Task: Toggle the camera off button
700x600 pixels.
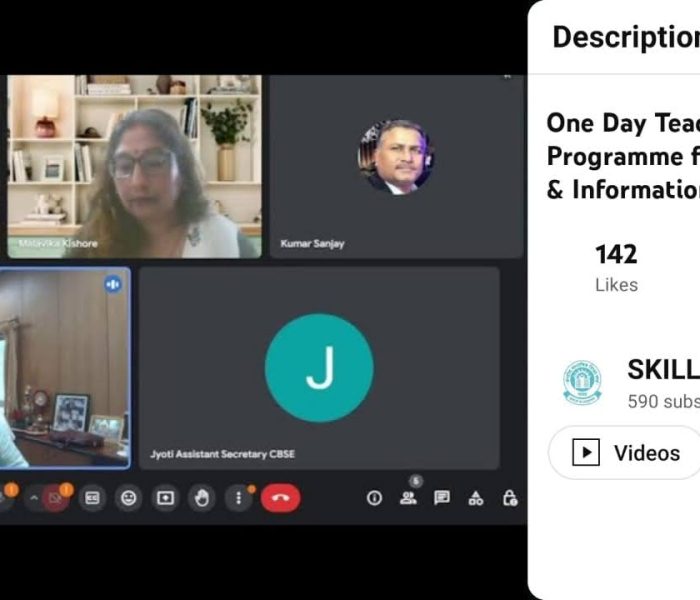Action: coord(55,497)
